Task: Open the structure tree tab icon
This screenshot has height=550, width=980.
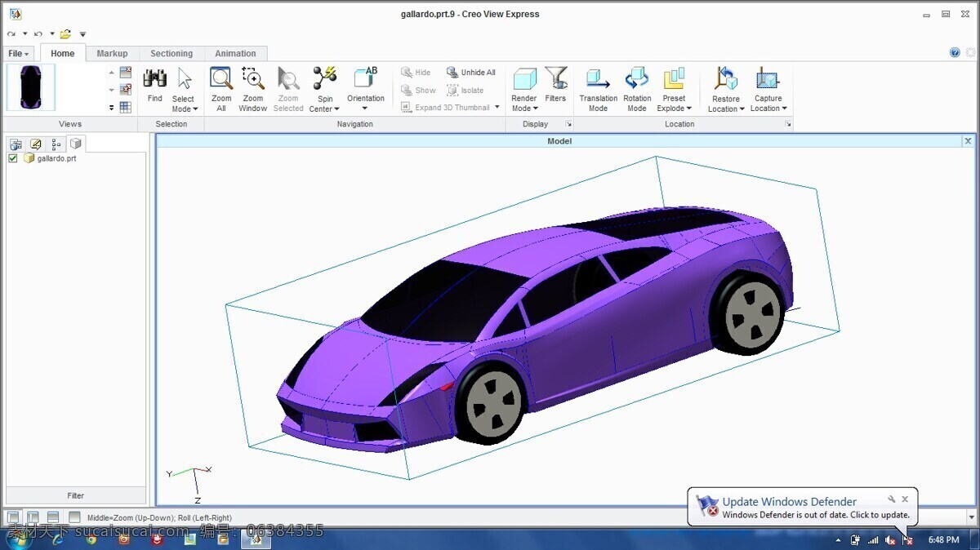Action: (56, 144)
